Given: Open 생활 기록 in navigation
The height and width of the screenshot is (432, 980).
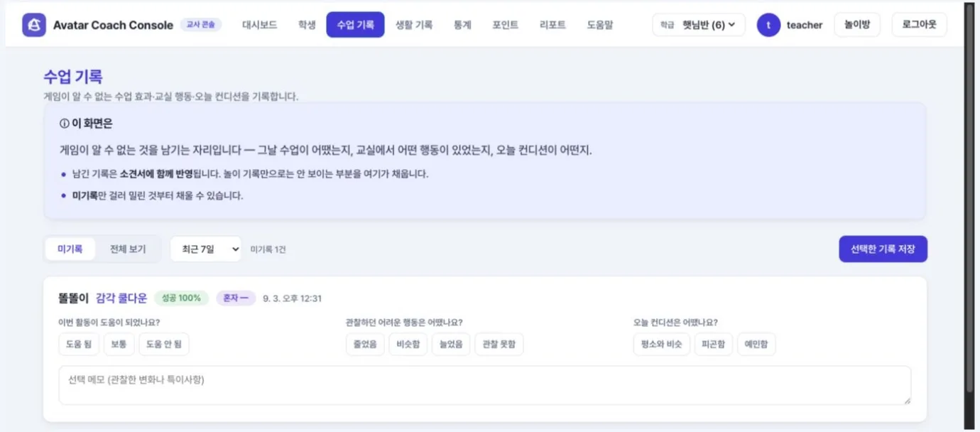Looking at the screenshot, I should click(413, 25).
